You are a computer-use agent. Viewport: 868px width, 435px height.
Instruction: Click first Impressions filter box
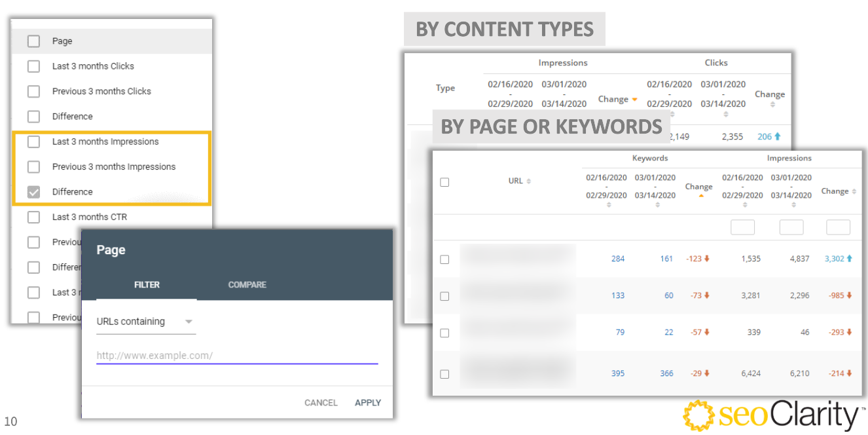click(742, 227)
